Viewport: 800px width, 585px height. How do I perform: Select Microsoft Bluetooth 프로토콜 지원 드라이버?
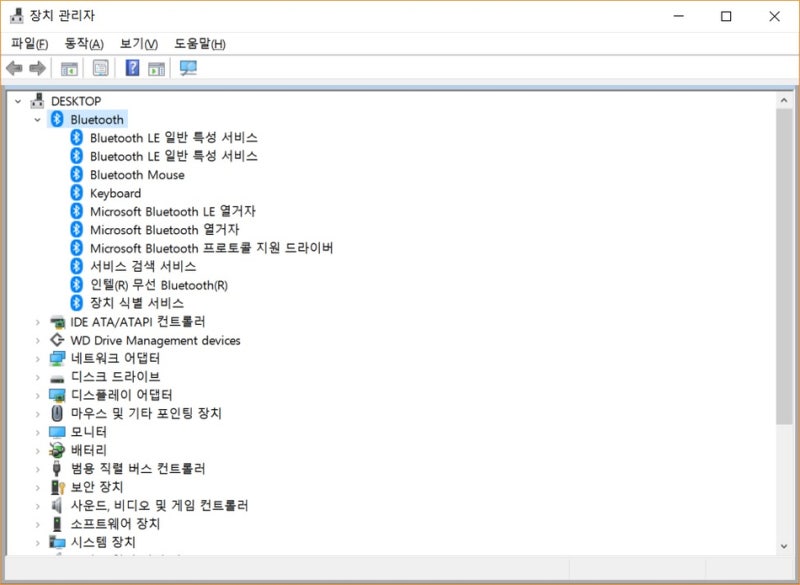coord(211,248)
